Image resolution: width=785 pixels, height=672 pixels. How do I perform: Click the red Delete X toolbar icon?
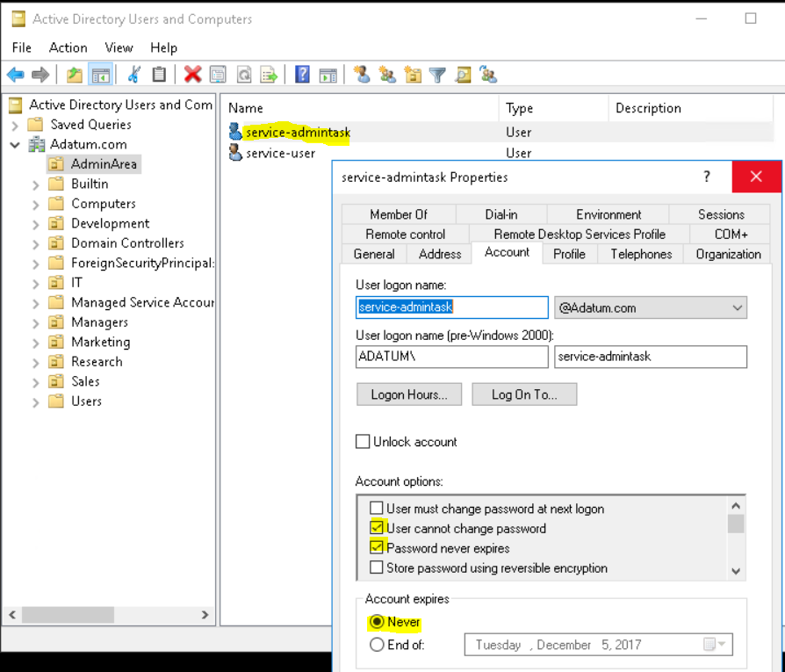(192, 75)
